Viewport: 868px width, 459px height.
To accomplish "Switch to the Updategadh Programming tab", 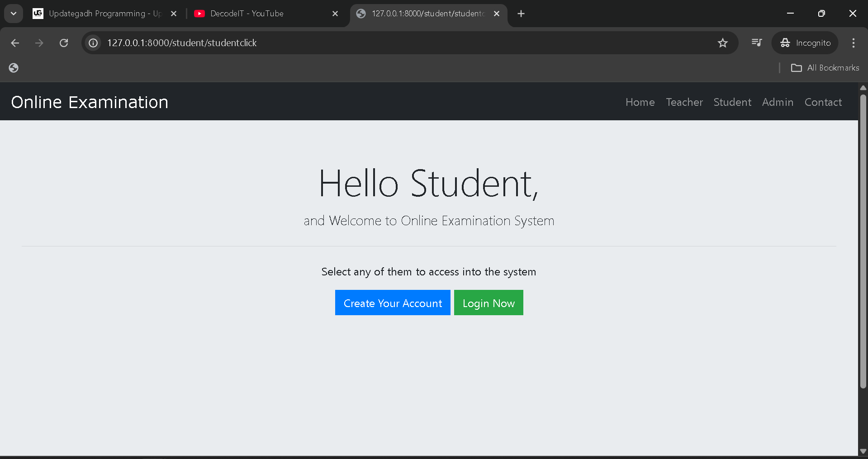I will 104,14.
